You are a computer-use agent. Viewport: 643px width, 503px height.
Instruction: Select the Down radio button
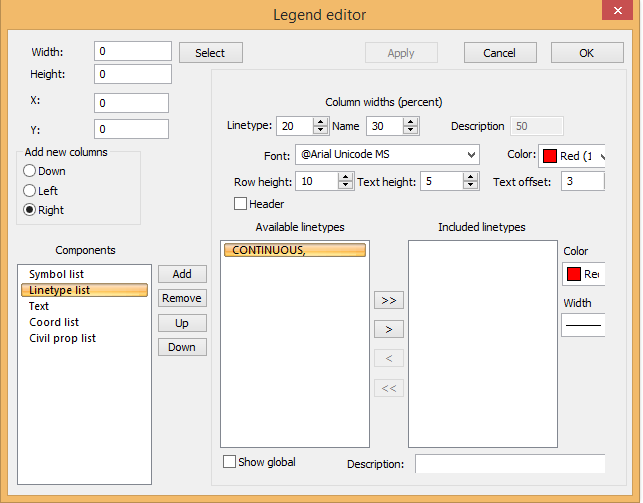point(30,171)
